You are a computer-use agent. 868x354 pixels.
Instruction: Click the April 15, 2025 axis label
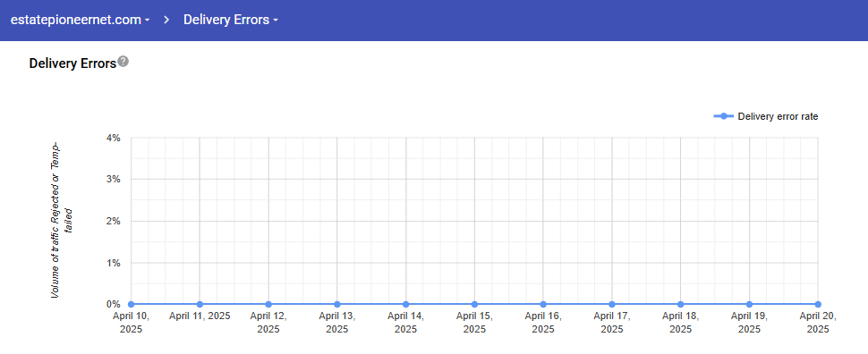(474, 323)
